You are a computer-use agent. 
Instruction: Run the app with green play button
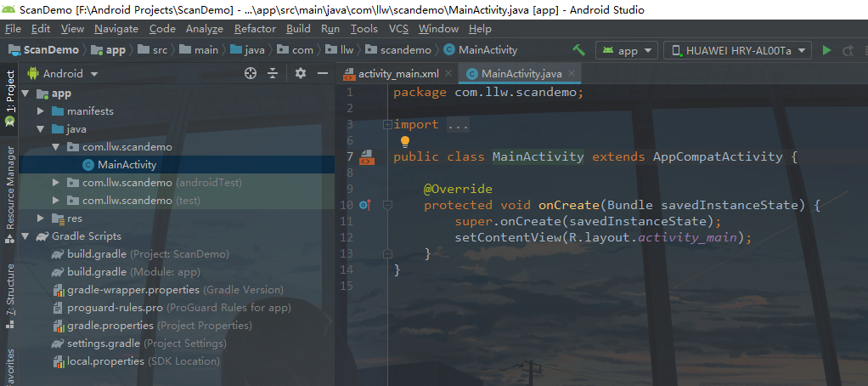tap(826, 50)
